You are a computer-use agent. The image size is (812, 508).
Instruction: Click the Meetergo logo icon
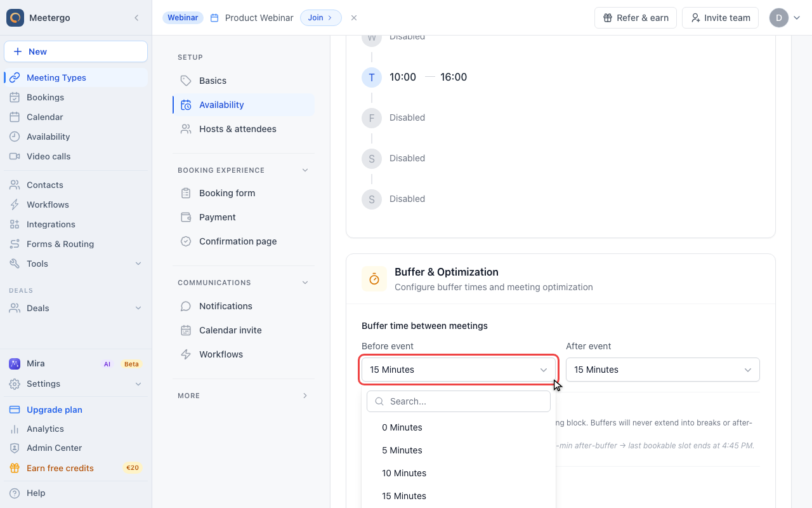[x=15, y=18]
